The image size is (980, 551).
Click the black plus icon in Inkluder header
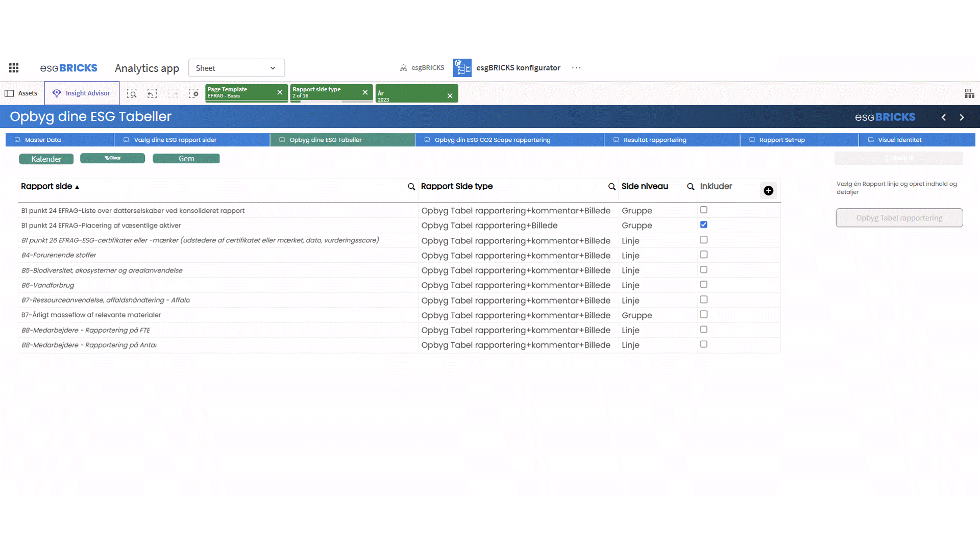[768, 191]
